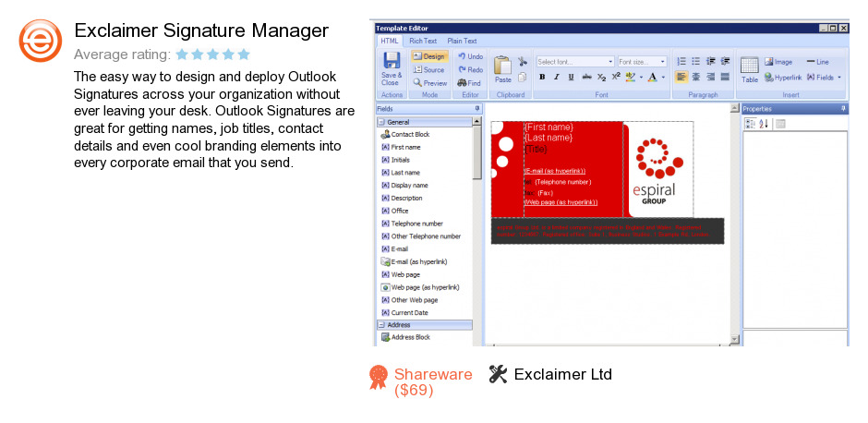Select the Initials field

point(396,160)
